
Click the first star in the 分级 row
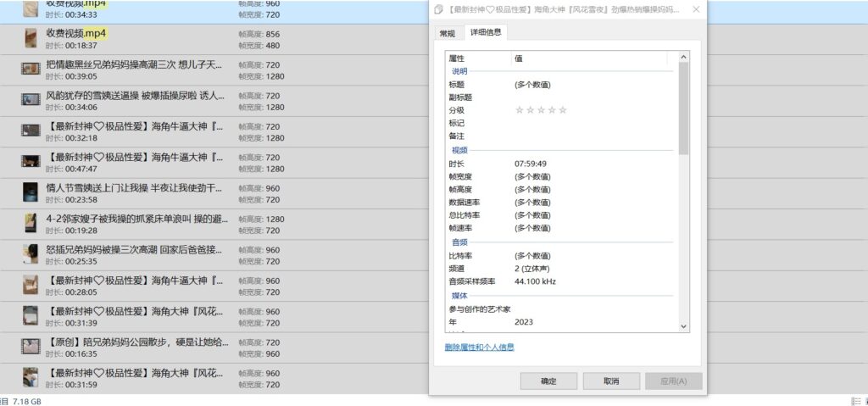[520, 110]
